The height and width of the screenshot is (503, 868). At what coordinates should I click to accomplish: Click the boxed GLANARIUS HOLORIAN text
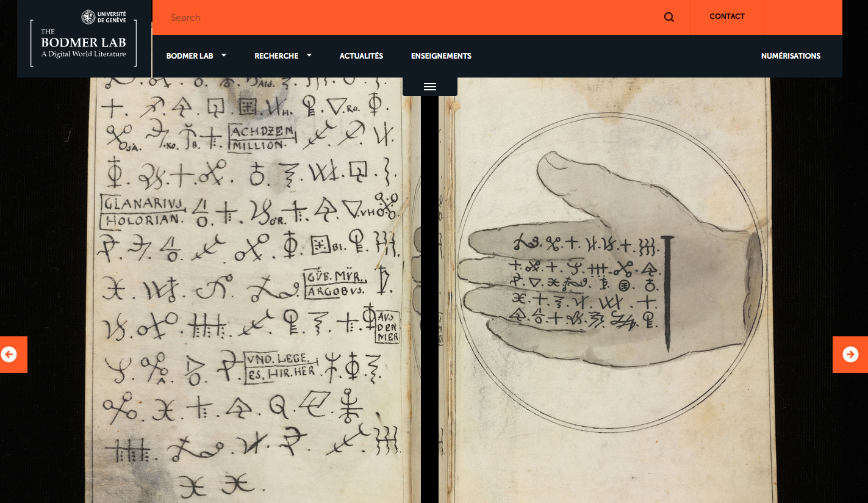(x=143, y=211)
